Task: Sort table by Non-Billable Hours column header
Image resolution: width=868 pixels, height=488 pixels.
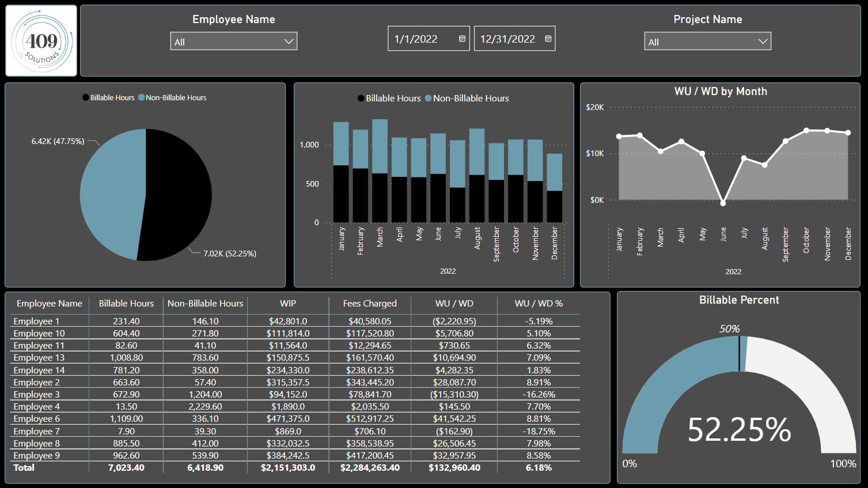Action: pos(205,304)
